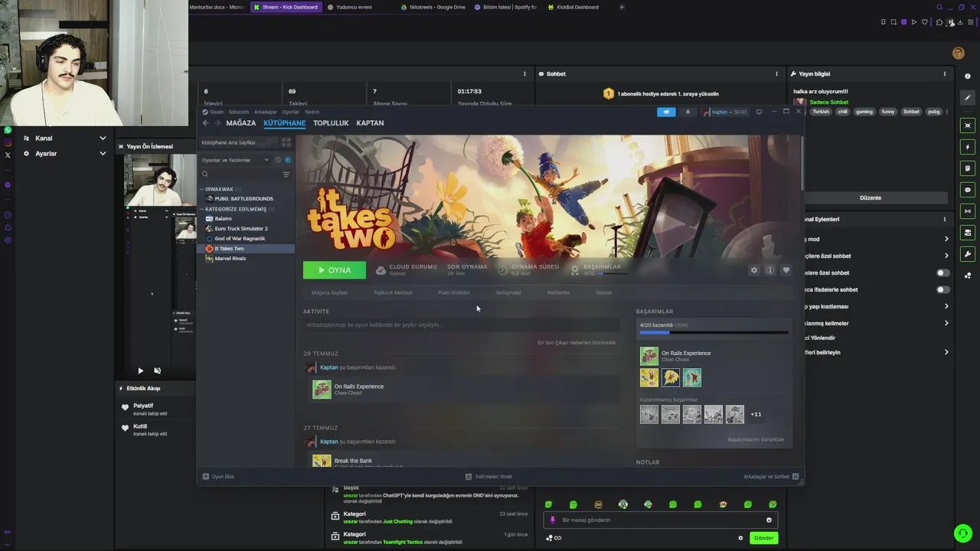Open Sohbet panel options menu

(x=776, y=74)
